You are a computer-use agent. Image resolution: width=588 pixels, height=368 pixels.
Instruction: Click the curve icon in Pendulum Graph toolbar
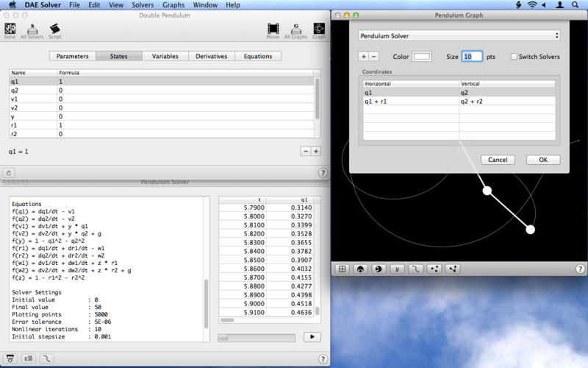[415, 269]
